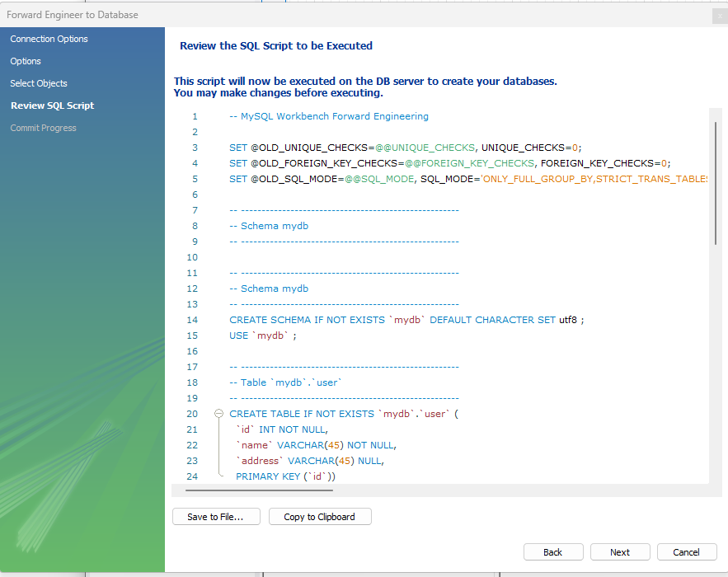Click line number 20 in gutter
This screenshot has width=728, height=577.
(x=192, y=414)
